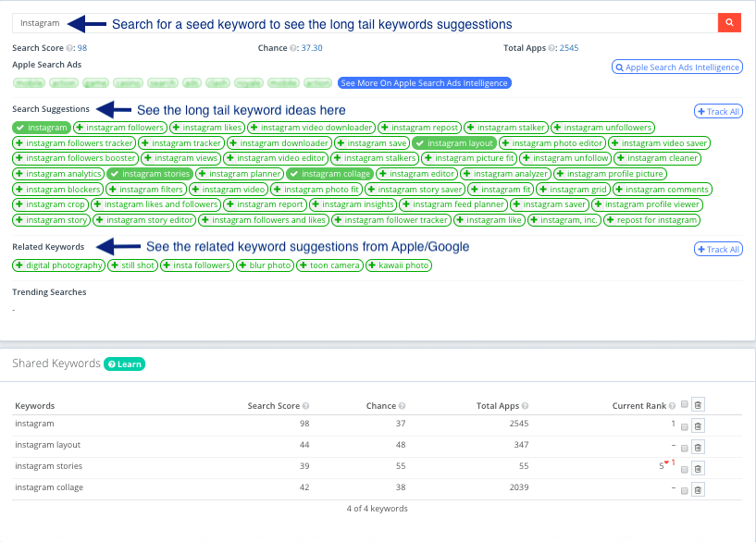Add instagram profile picture keyword tag

point(610,174)
